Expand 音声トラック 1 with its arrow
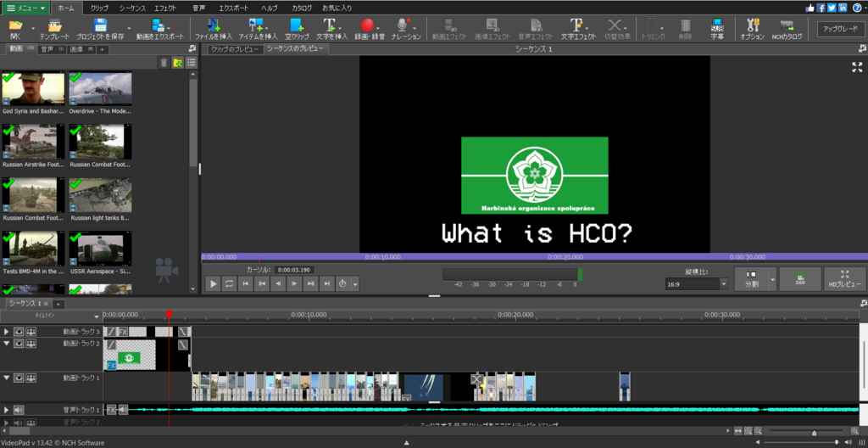Viewport: 868px width, 448px height. point(7,410)
